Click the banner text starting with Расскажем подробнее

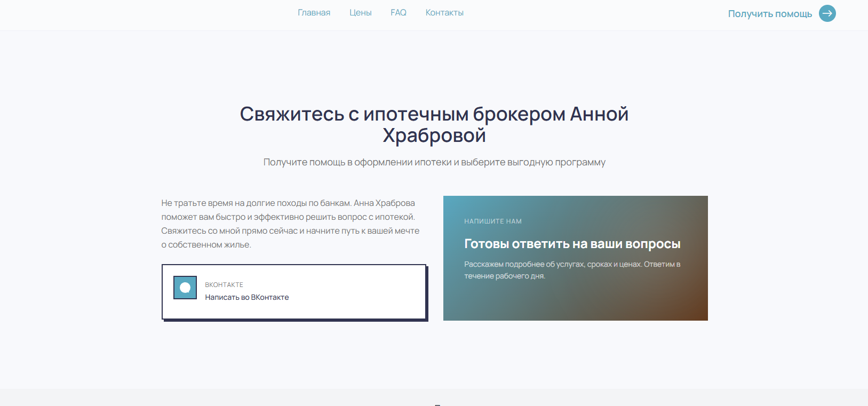click(572, 270)
